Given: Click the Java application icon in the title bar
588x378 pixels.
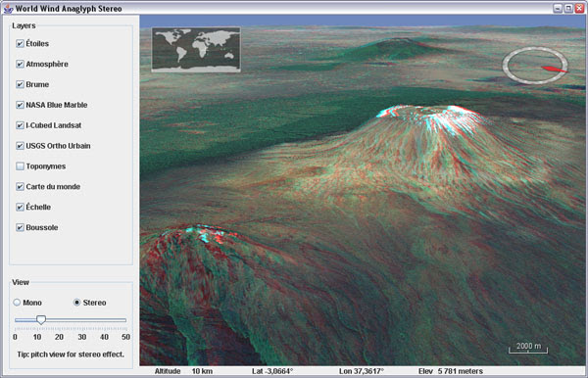Looking at the screenshot, I should 8,8.
